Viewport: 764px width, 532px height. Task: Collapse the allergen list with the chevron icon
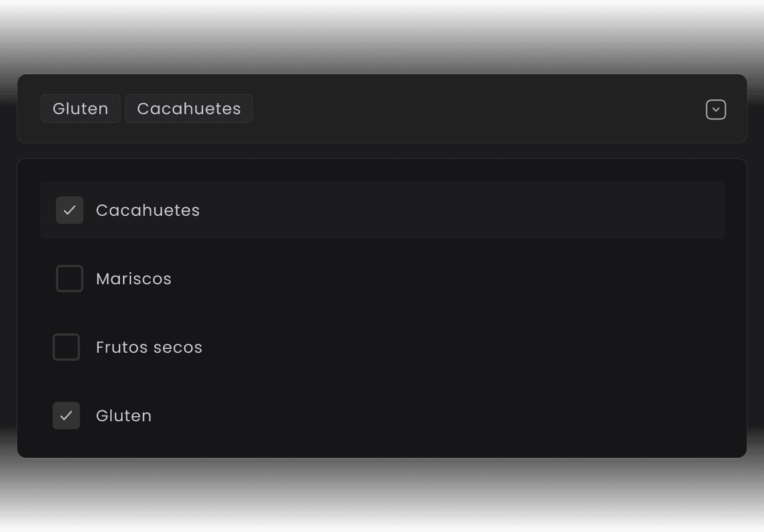click(x=715, y=110)
